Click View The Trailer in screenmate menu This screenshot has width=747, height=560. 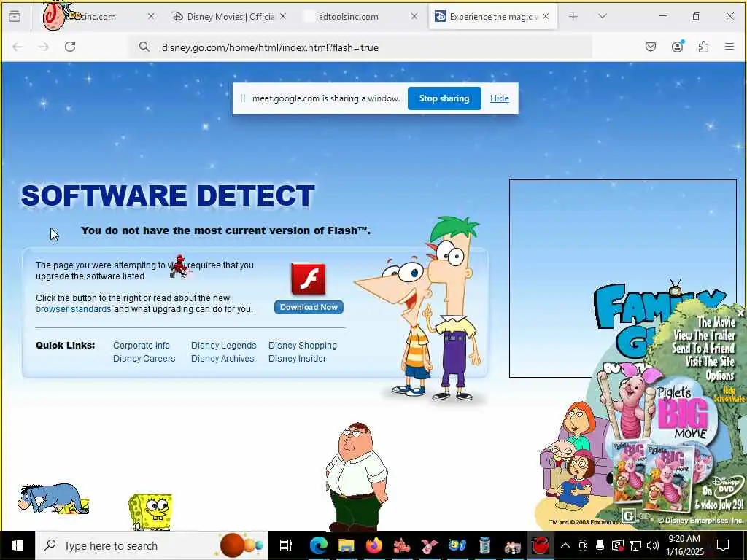[705, 335]
